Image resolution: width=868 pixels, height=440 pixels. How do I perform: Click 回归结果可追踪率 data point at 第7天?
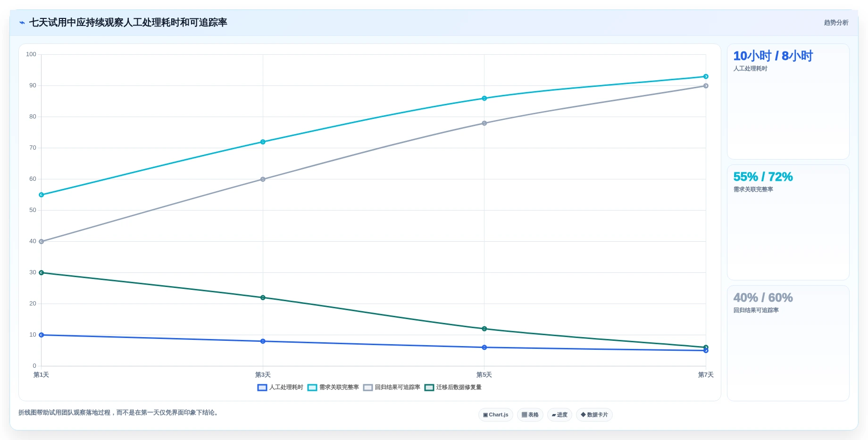(x=706, y=86)
